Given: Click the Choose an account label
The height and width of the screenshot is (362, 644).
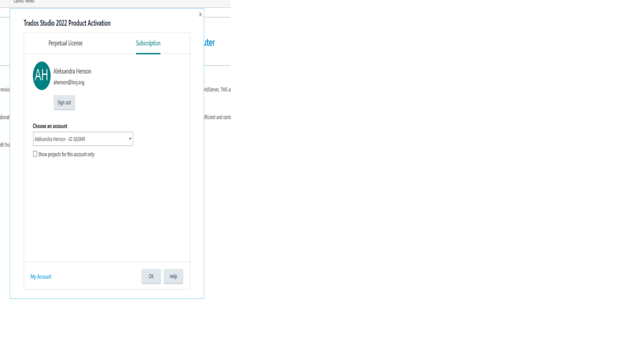Looking at the screenshot, I should [x=49, y=126].
